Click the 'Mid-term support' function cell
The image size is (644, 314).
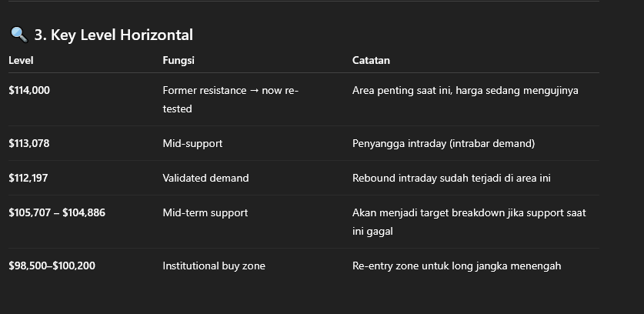pyautogui.click(x=205, y=212)
